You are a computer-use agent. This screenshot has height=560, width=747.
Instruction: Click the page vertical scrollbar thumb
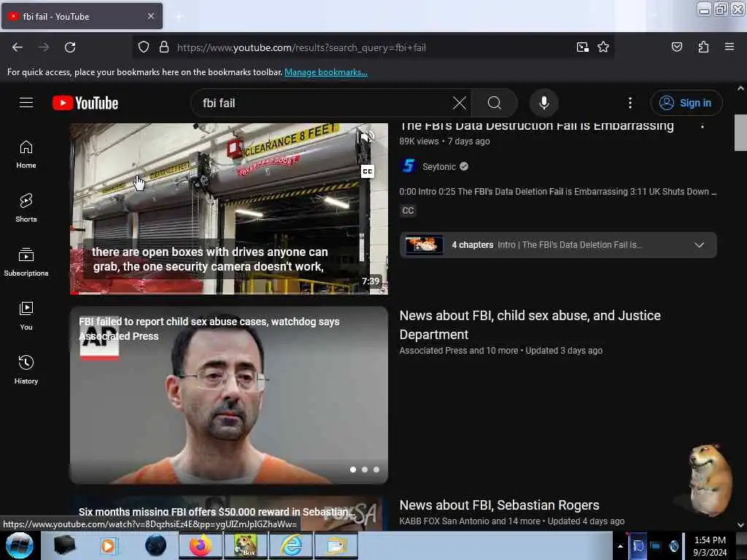click(740, 133)
